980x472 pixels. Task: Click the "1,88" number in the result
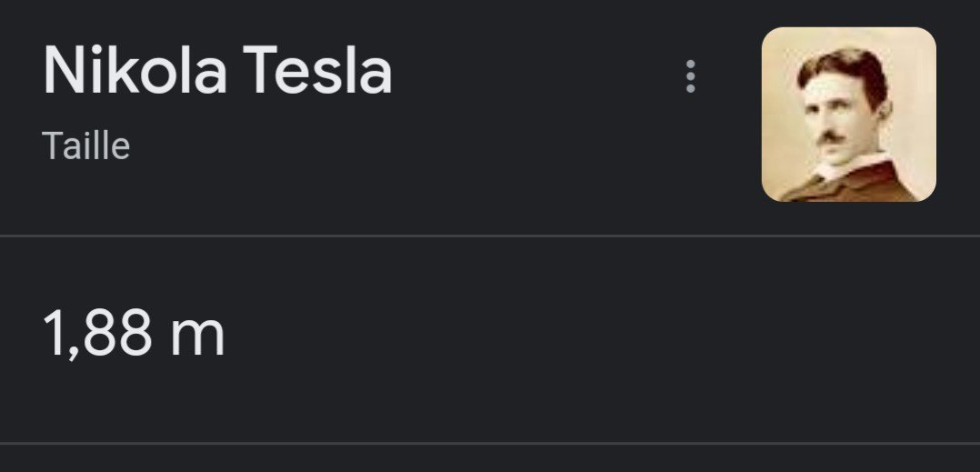pyautogui.click(x=97, y=334)
